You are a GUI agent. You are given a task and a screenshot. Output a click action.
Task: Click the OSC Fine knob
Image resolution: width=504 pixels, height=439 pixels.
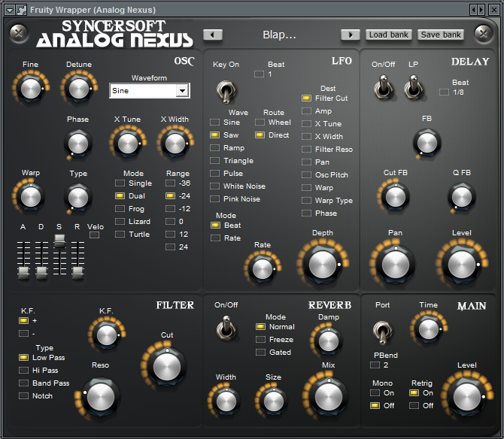tap(31, 88)
